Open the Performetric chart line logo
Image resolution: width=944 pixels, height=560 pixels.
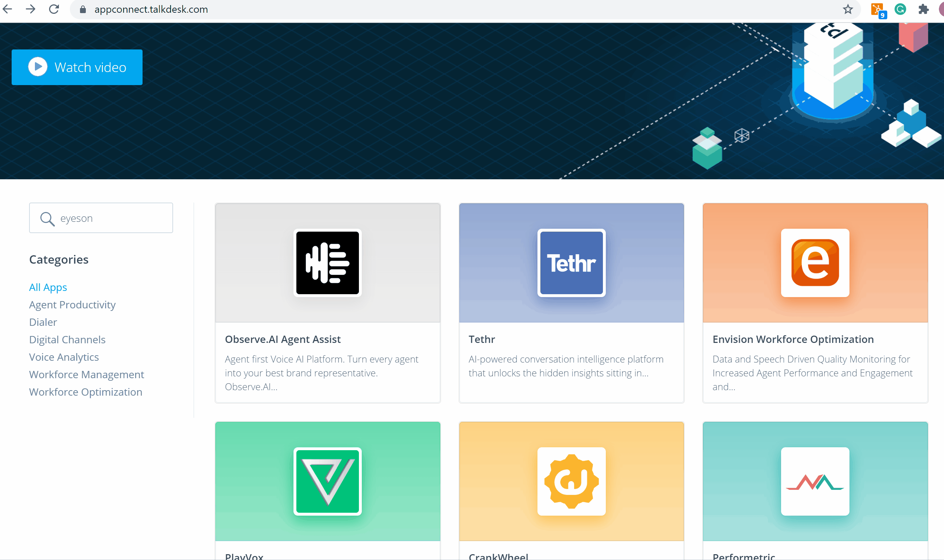pyautogui.click(x=815, y=481)
